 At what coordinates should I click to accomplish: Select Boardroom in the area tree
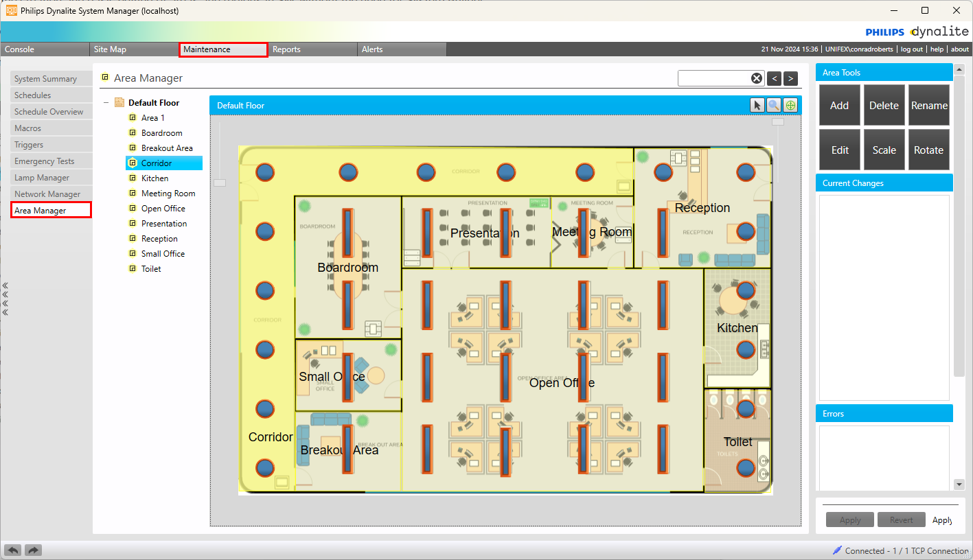[161, 133]
